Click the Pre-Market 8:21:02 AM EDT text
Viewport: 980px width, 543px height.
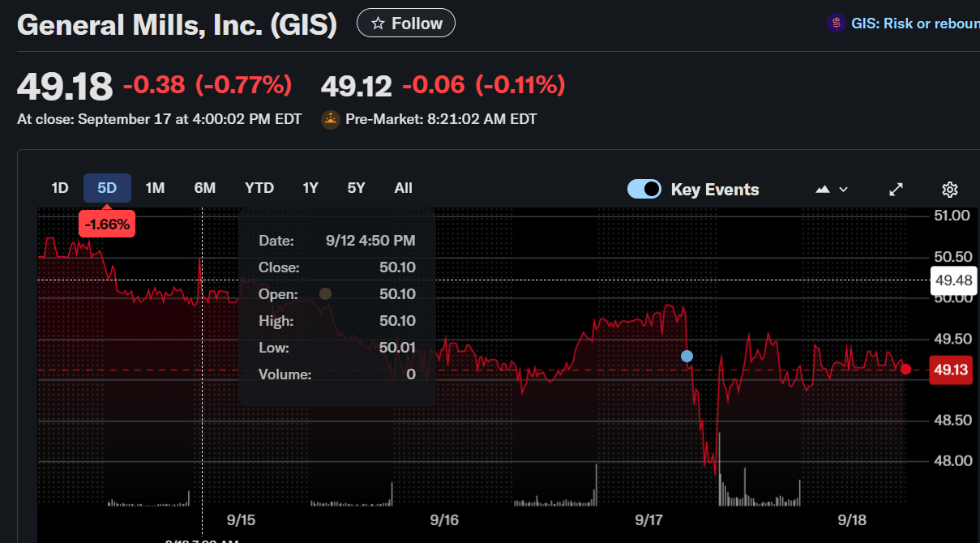(441, 119)
